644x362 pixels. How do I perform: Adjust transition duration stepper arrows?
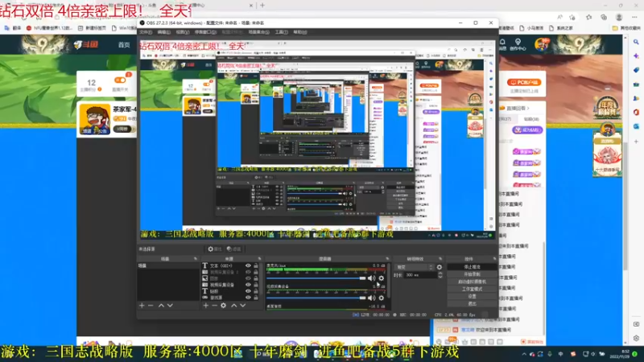(440, 275)
